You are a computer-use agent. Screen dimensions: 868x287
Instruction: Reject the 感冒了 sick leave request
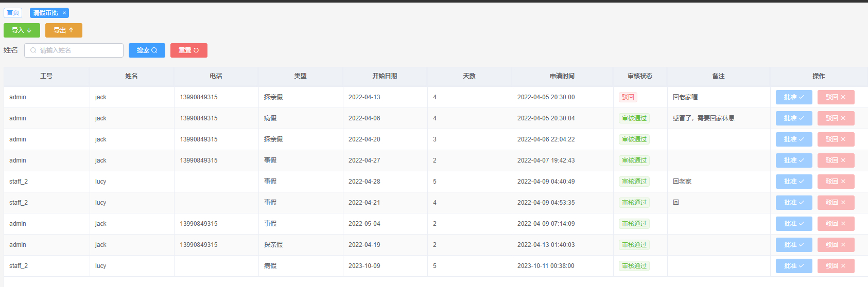point(836,118)
